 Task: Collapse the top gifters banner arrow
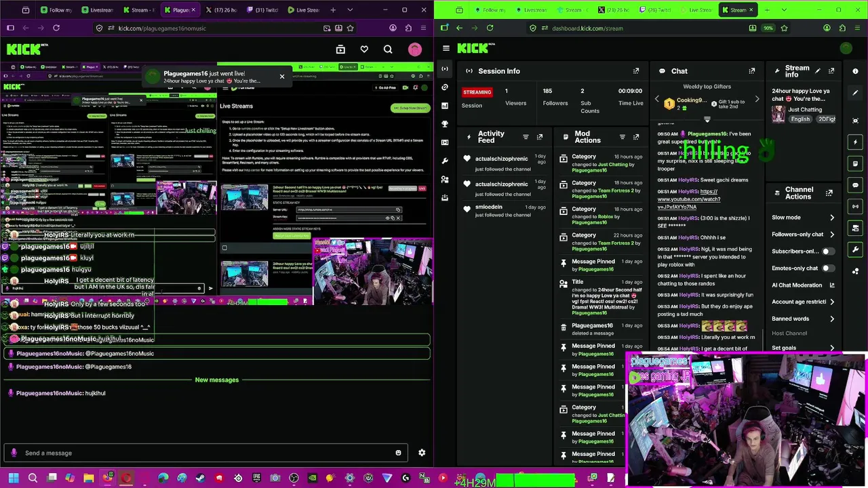pyautogui.click(x=707, y=119)
